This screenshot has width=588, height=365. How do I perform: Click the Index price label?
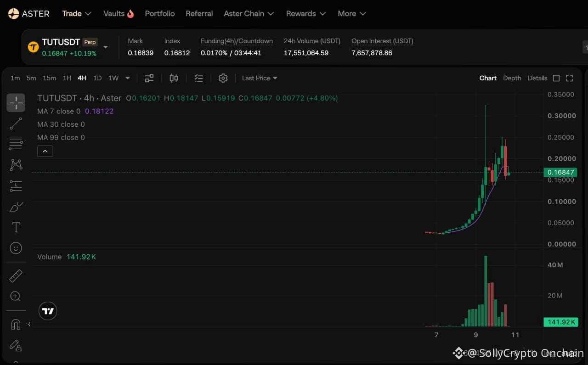pyautogui.click(x=172, y=41)
